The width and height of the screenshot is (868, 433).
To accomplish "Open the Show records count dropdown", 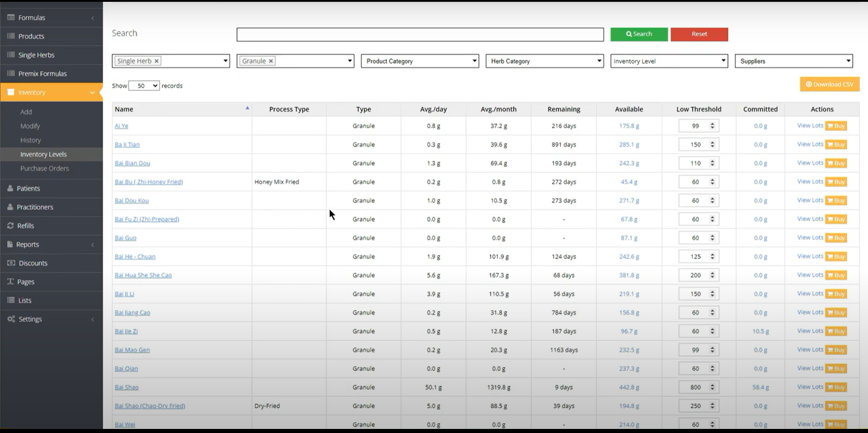I will tap(144, 85).
